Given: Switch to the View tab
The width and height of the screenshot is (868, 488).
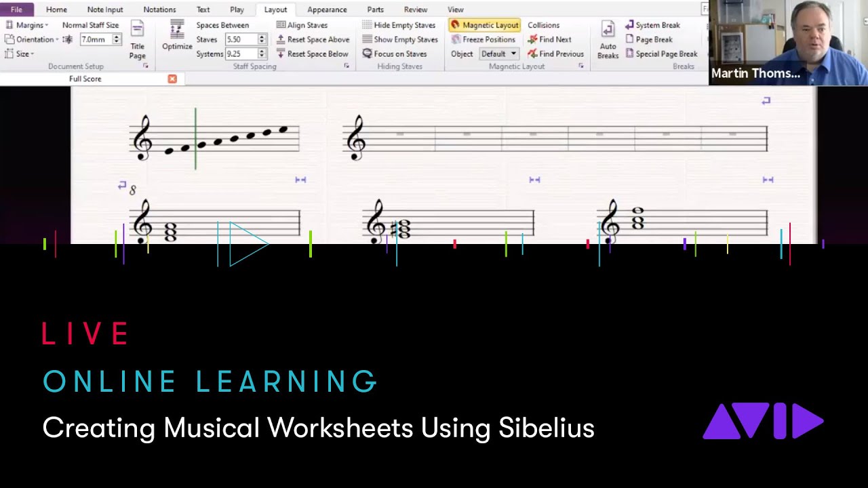Looking at the screenshot, I should (456, 9).
